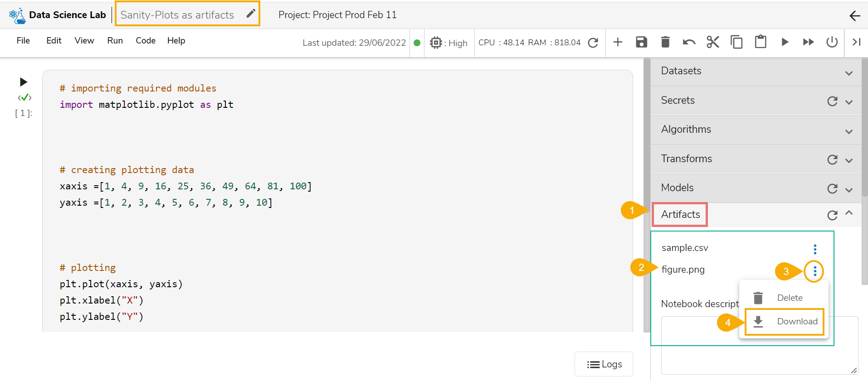Click the add cell plus icon
868x381 pixels.
(618, 42)
